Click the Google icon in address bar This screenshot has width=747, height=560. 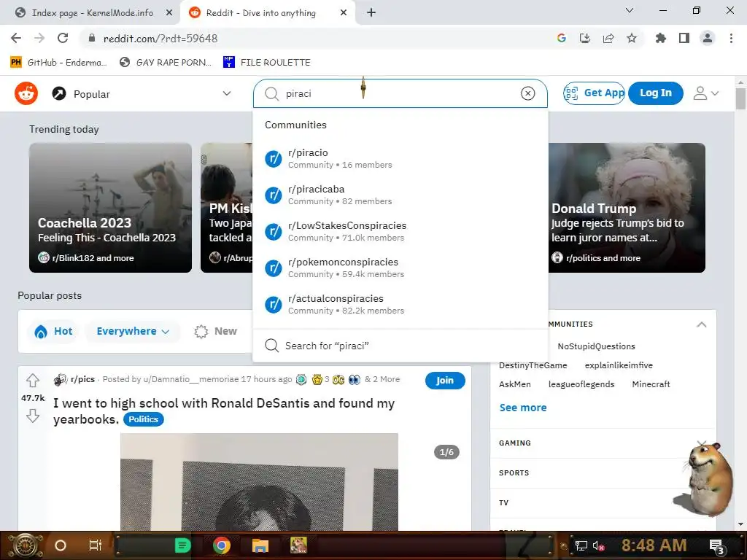pyautogui.click(x=561, y=38)
